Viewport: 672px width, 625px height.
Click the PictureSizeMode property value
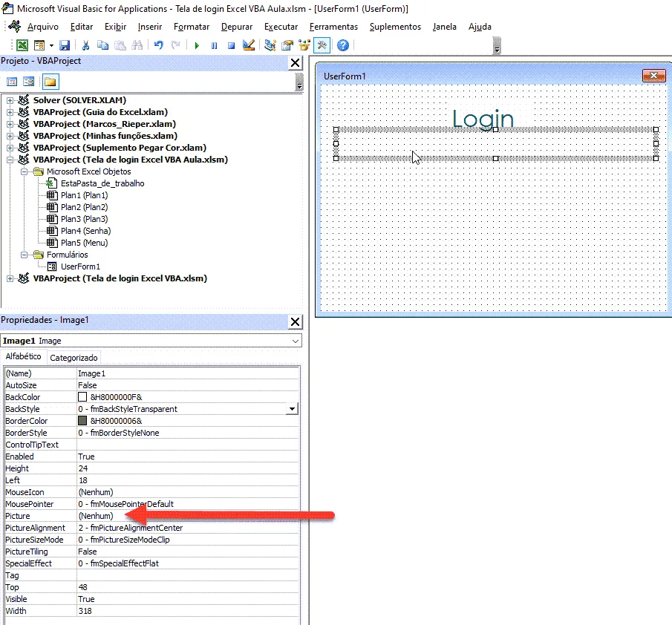pyautogui.click(x=188, y=540)
